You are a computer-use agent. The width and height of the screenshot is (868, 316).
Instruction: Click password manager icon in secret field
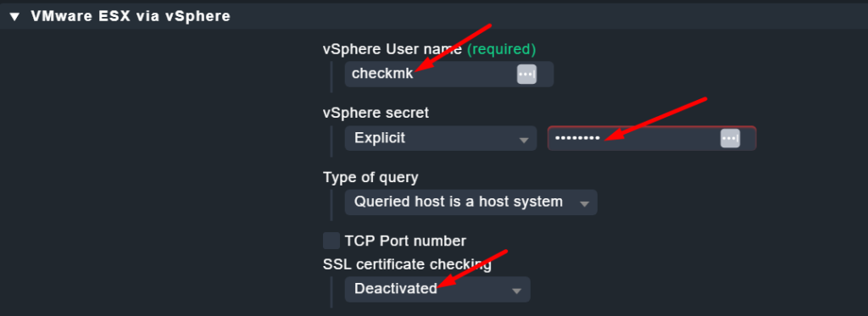[730, 138]
